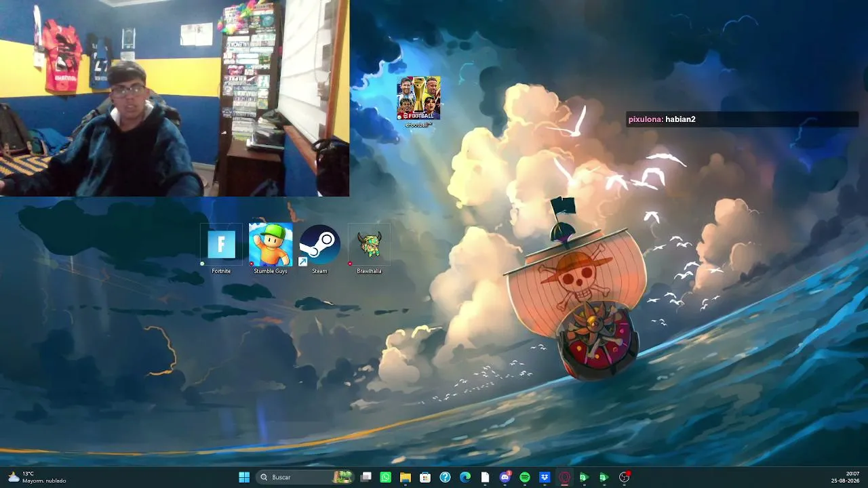Open OBS Studio from the taskbar
Screen dimensions: 868x488
pyautogui.click(x=624, y=477)
